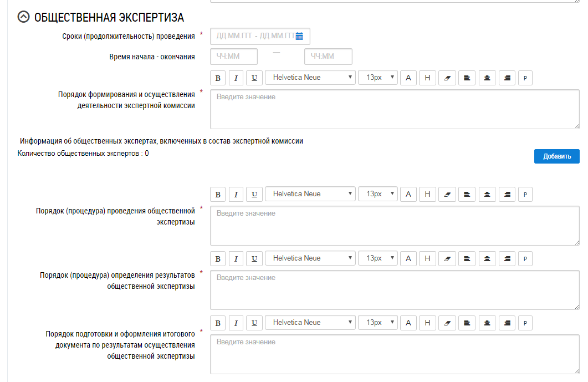Click the end time ЧЧ:ММ field
Screen dimensions: 588x382
(328, 57)
